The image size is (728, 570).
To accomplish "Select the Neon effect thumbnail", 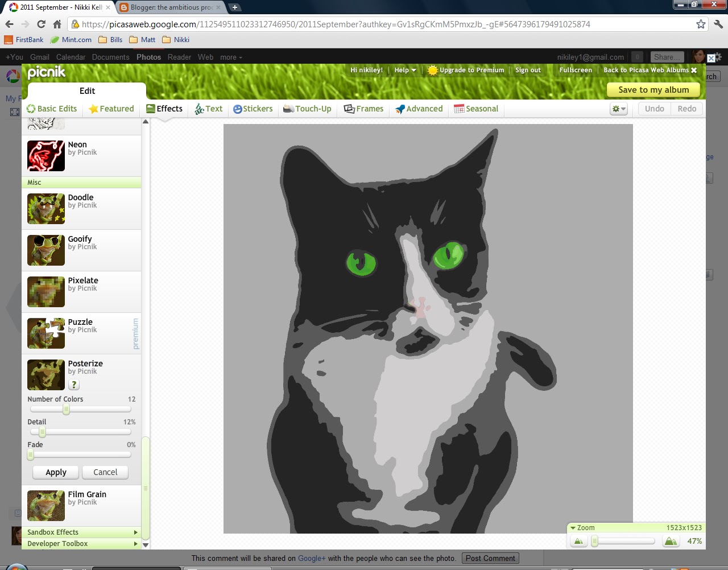I will point(46,156).
